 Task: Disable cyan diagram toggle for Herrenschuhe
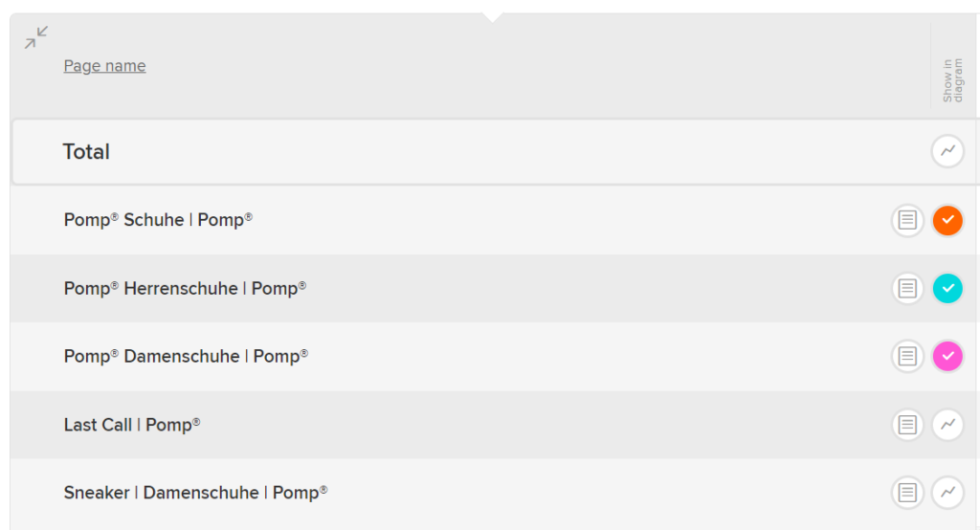point(947,289)
